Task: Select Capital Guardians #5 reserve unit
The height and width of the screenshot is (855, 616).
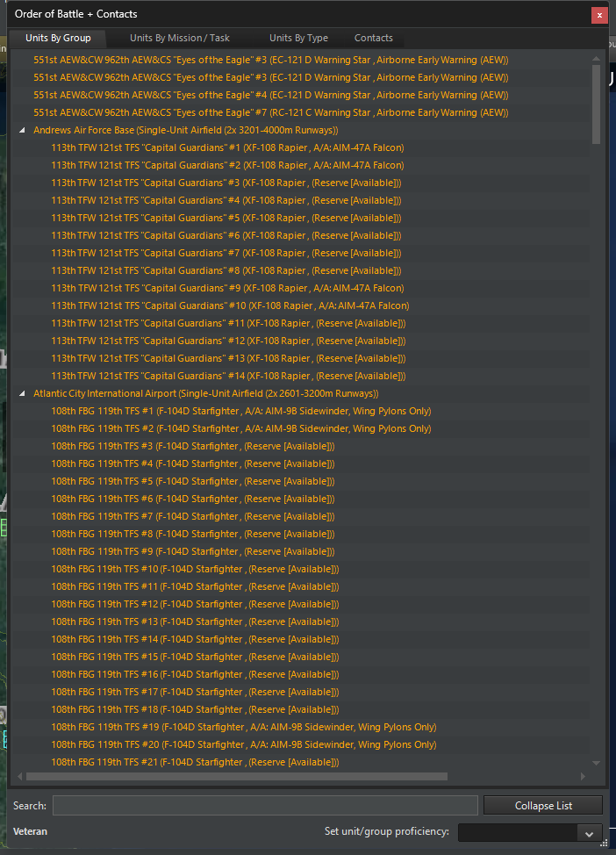Action: 226,218
